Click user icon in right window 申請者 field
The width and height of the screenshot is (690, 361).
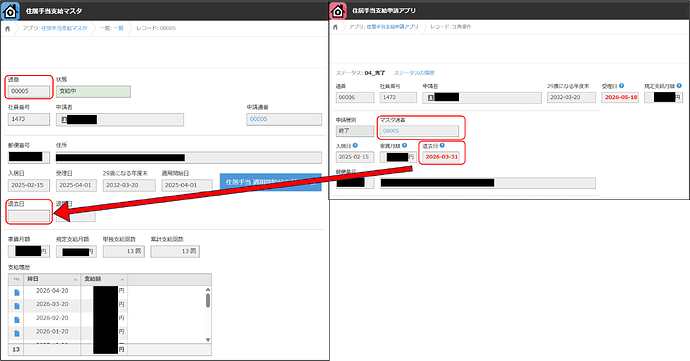click(431, 98)
